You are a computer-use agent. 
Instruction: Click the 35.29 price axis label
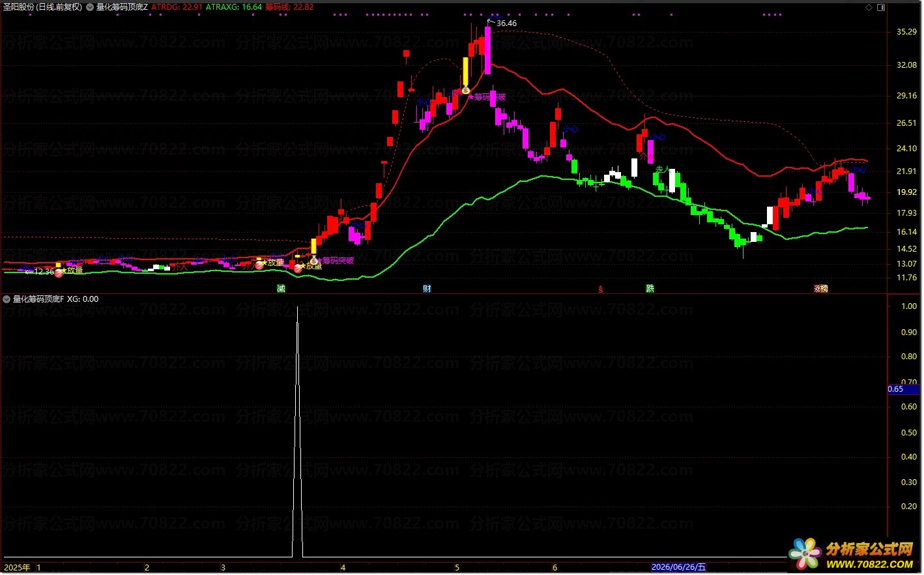coord(906,32)
